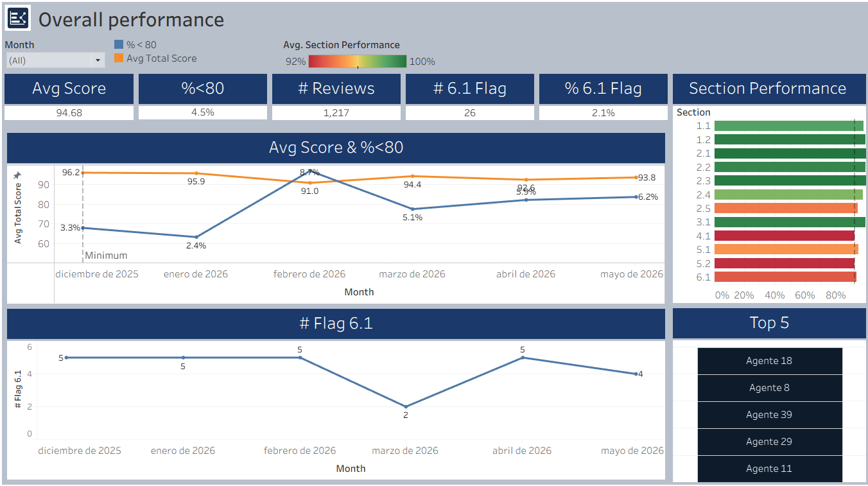This screenshot has height=486, width=868.
Task: Click the # Flag 6.1 chart title
Action: pyautogui.click(x=336, y=324)
